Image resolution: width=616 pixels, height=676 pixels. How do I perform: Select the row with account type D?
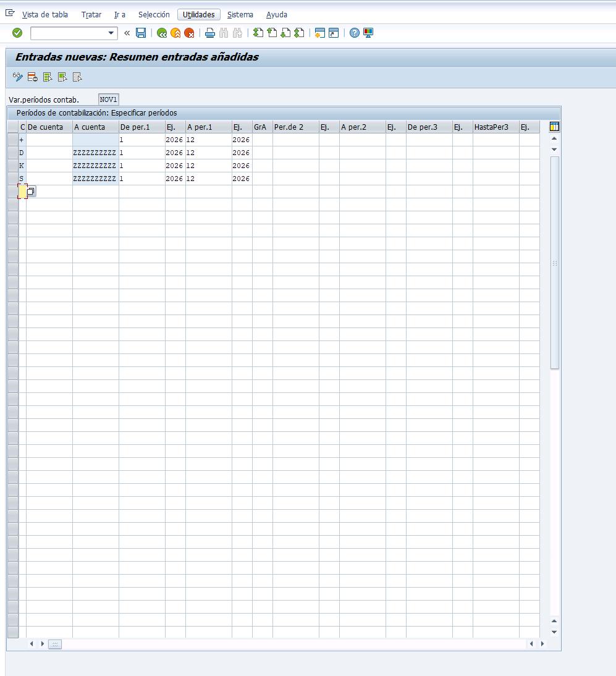[13, 153]
